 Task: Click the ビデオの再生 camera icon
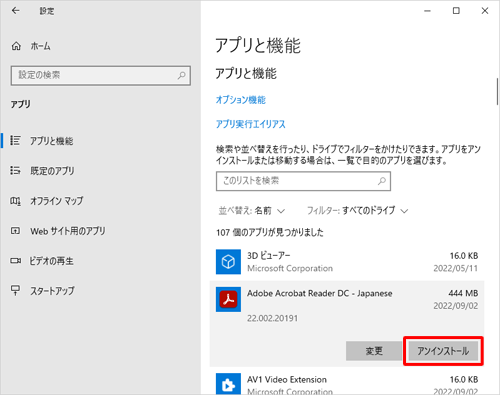point(15,261)
